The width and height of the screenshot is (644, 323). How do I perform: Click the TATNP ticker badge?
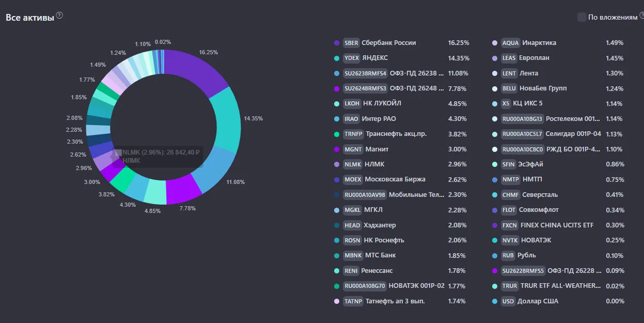(x=353, y=301)
